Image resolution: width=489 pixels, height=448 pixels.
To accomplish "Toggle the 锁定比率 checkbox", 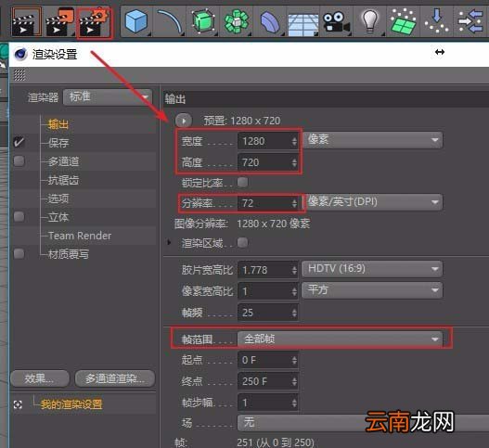I will click(x=242, y=182).
